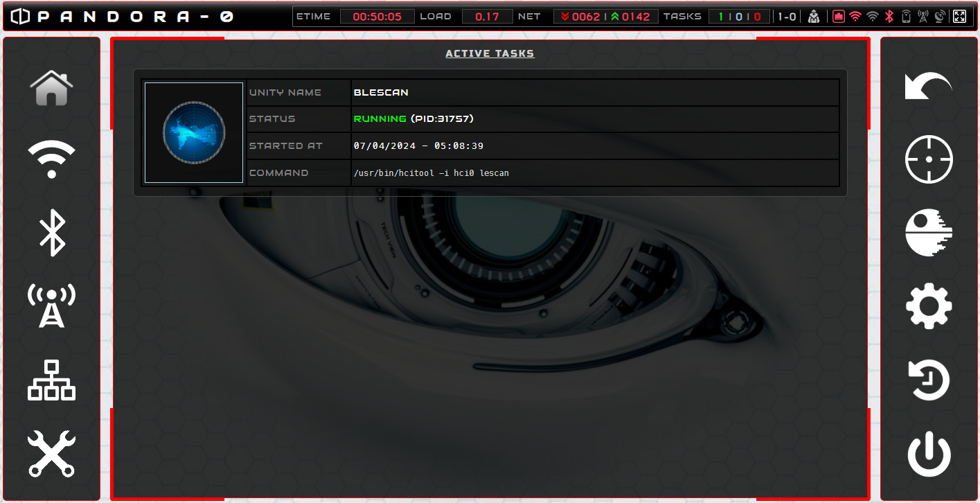Click the Active Tasks heading link
Screen dimensions: 980x503
point(490,53)
